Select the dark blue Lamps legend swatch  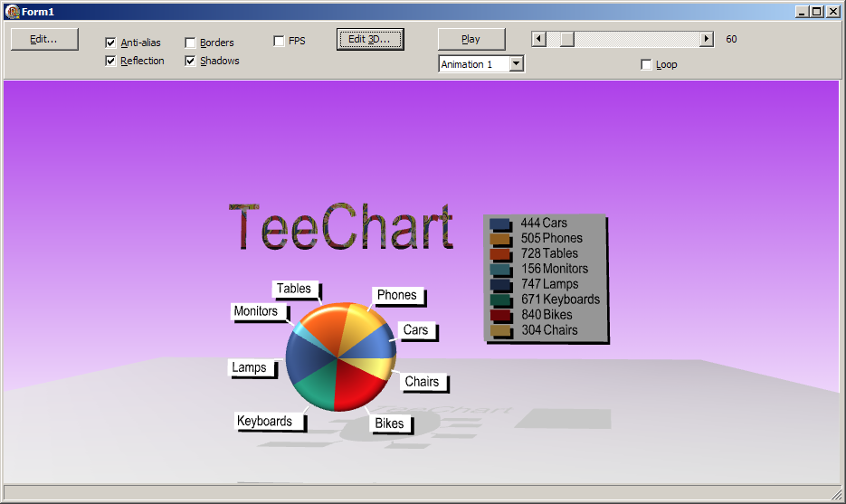click(x=500, y=285)
